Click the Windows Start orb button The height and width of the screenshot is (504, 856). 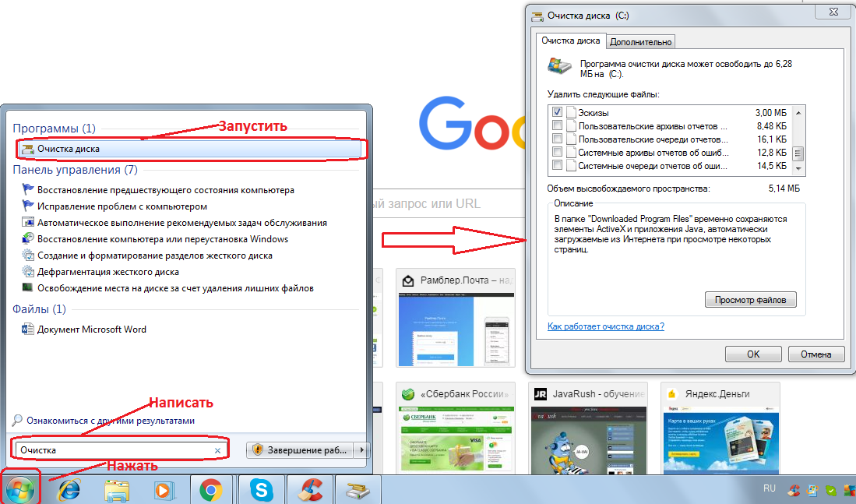click(x=20, y=489)
